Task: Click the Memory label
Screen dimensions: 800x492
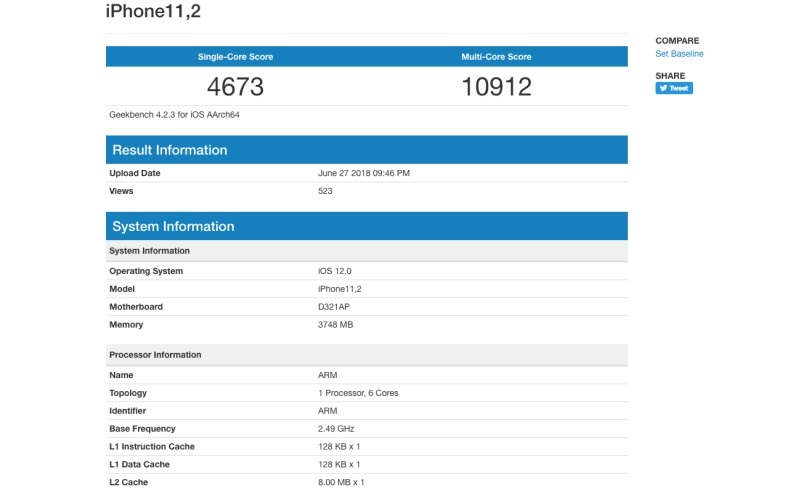Action: [x=126, y=325]
